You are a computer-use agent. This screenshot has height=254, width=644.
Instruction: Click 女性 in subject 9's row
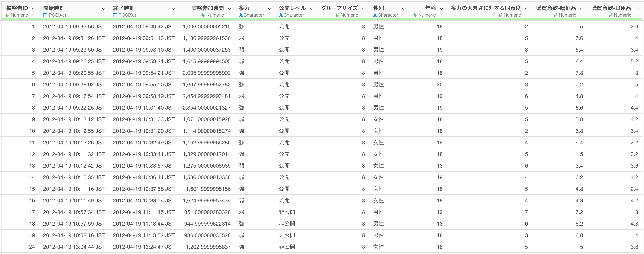(378, 119)
